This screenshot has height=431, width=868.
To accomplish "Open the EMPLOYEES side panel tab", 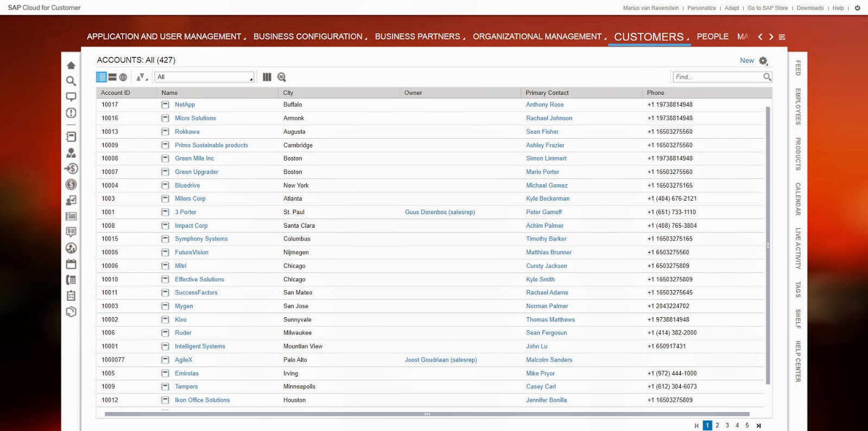I will [798, 106].
